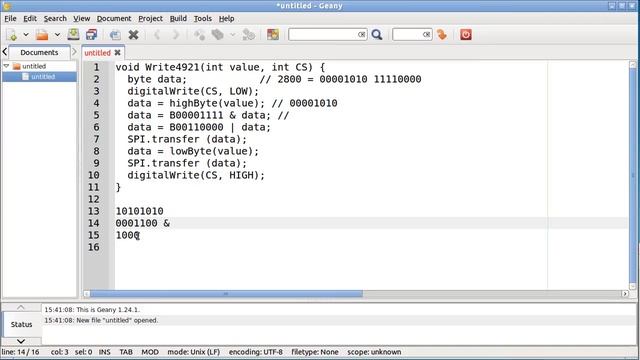
Task: Click the "byte data;" code text
Action: [157, 79]
